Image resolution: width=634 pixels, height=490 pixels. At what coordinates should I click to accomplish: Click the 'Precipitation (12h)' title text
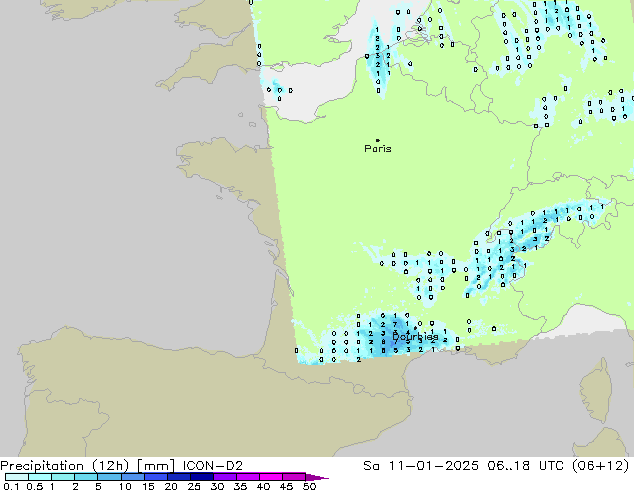(x=65, y=466)
